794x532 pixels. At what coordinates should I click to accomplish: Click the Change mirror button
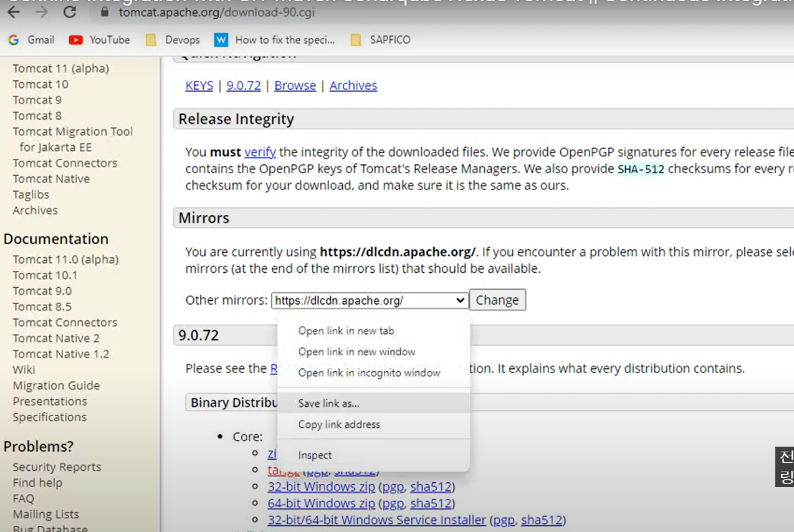click(x=497, y=300)
